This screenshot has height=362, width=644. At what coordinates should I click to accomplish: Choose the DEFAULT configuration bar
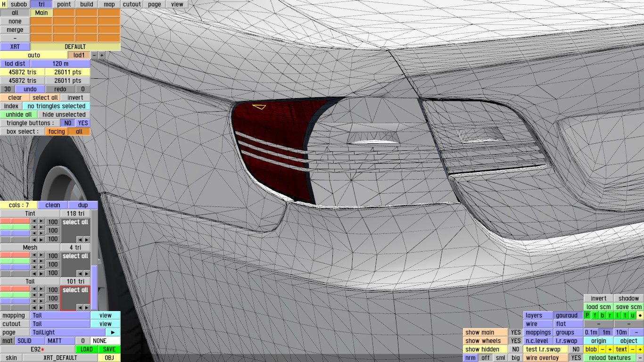[x=75, y=47]
